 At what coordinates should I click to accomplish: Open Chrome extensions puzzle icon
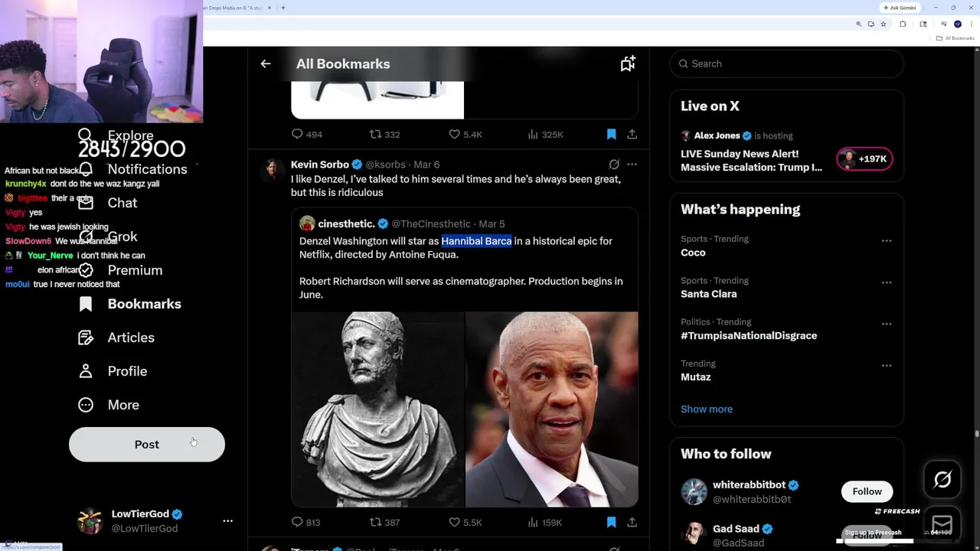click(x=903, y=24)
